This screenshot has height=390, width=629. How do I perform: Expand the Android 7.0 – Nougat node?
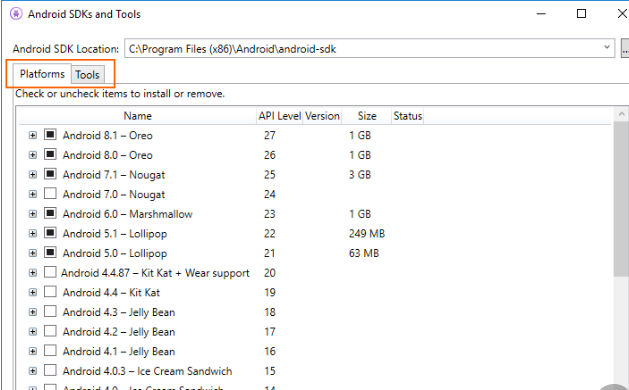click(x=33, y=194)
